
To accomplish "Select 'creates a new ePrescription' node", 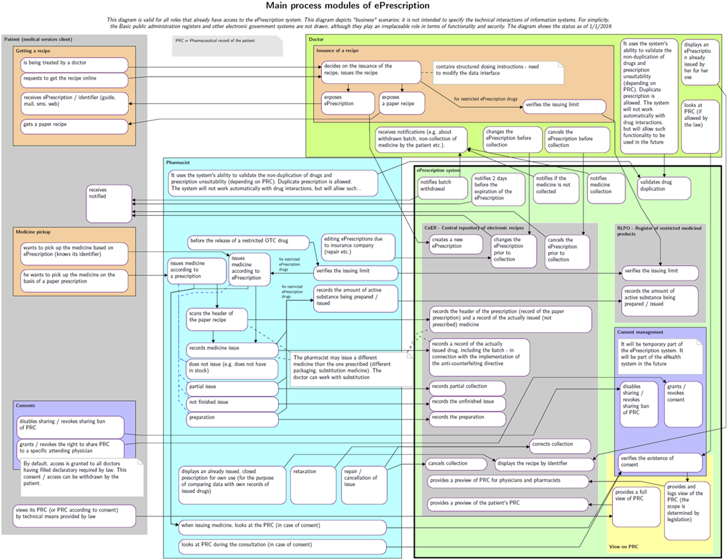I will tap(456, 244).
